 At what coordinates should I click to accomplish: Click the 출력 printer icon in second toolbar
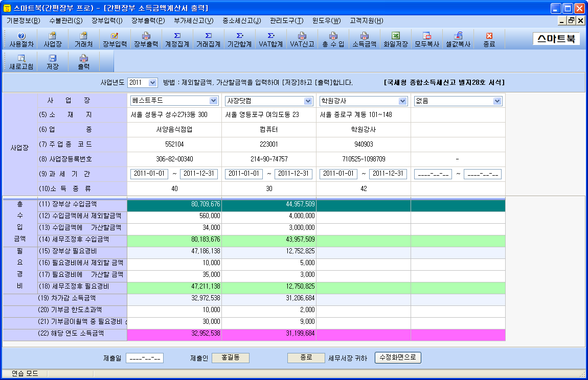pyautogui.click(x=84, y=62)
